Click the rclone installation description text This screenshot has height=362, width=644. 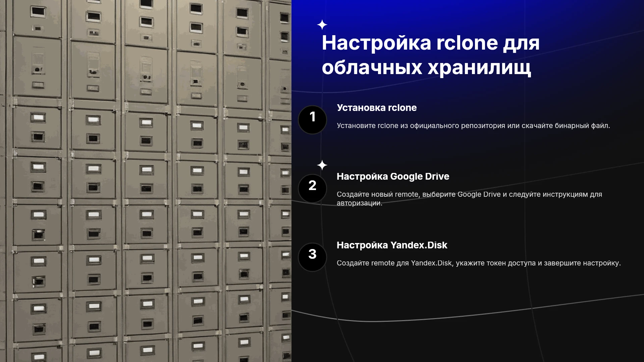(x=473, y=126)
